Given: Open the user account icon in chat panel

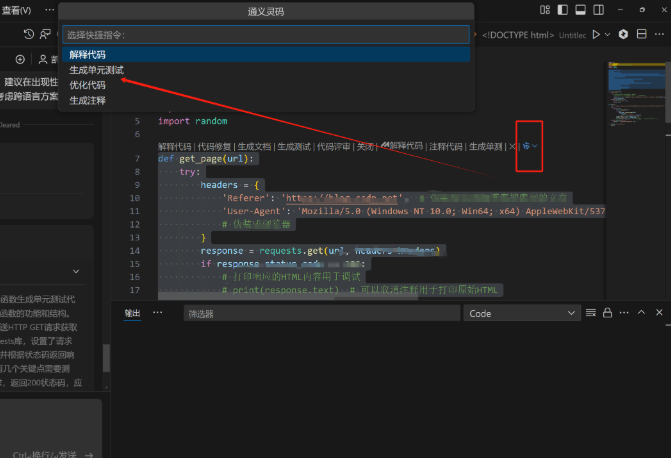Looking at the screenshot, I should click(x=43, y=59).
